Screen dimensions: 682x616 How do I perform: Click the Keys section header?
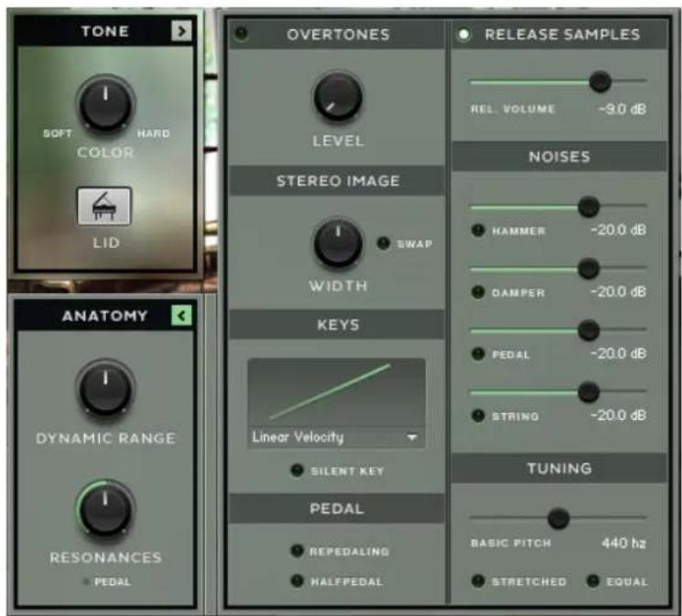[338, 325]
